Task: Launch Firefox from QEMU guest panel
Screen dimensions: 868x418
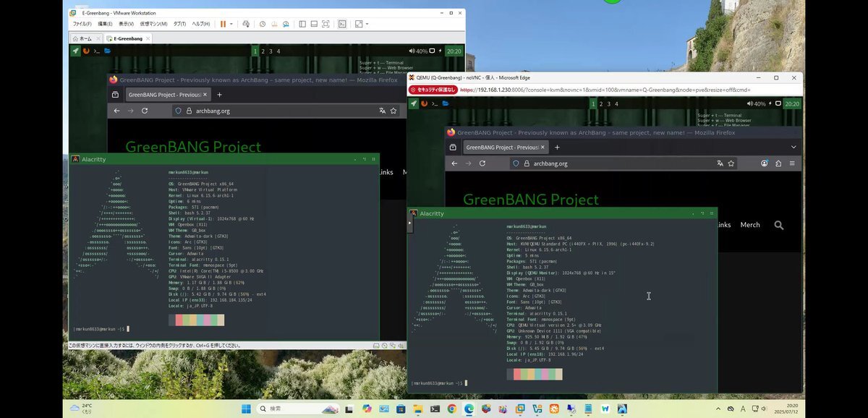Action: [424, 104]
